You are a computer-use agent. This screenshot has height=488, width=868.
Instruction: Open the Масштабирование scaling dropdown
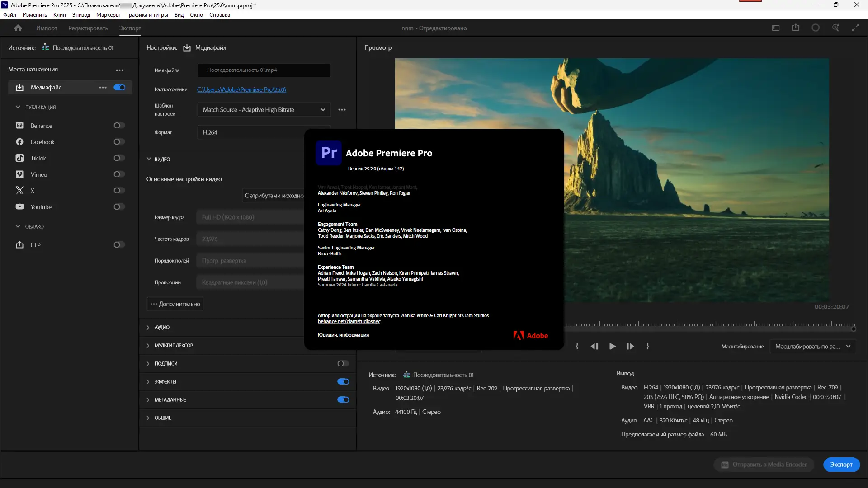pos(812,347)
